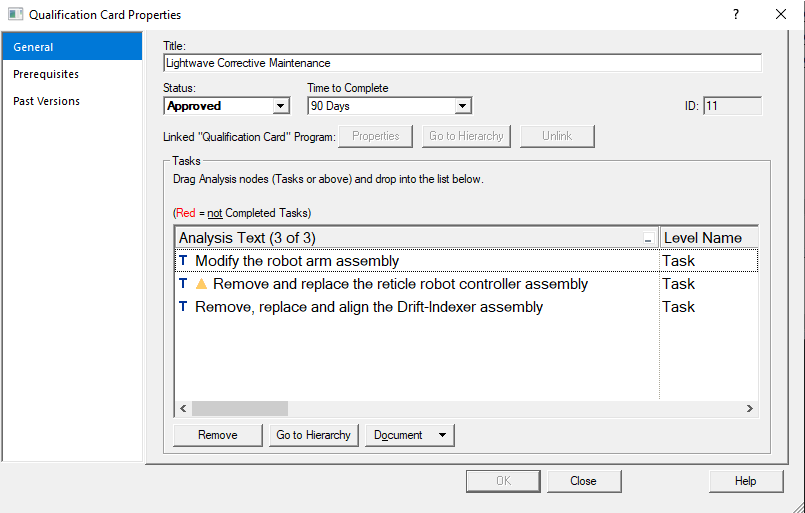This screenshot has width=805, height=513.
Task: Click the question mark help icon in title bar
Action: 736,14
